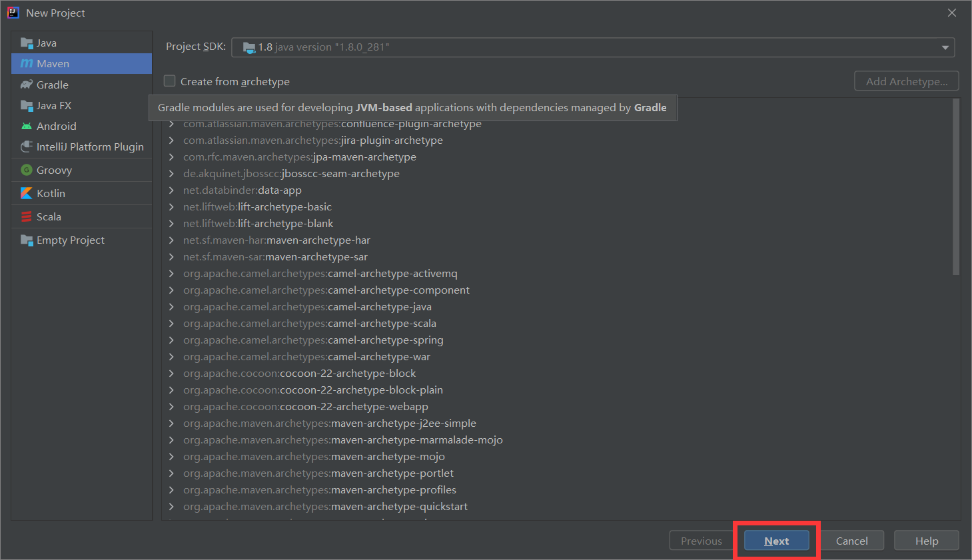972x560 pixels.
Task: Select maven-archetype-profiles row
Action: coord(557,490)
